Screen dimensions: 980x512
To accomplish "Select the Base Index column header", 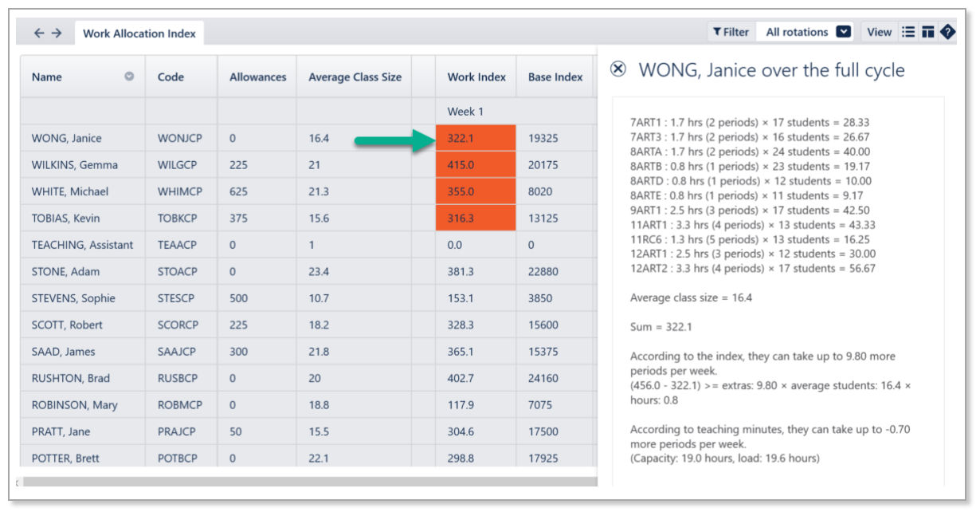I will (555, 77).
